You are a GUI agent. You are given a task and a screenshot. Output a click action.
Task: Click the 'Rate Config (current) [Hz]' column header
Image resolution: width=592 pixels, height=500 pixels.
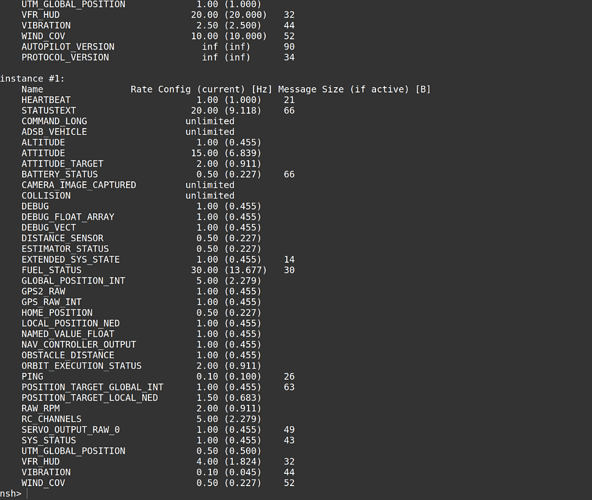tap(201, 89)
